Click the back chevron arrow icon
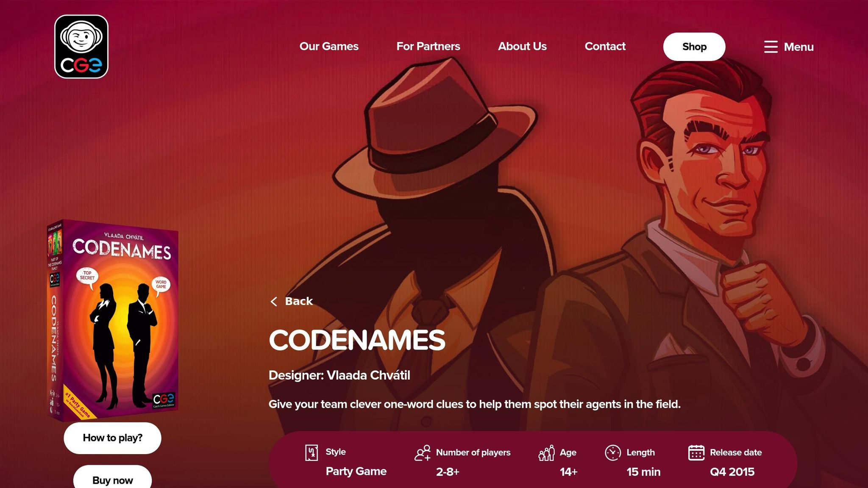 (274, 302)
